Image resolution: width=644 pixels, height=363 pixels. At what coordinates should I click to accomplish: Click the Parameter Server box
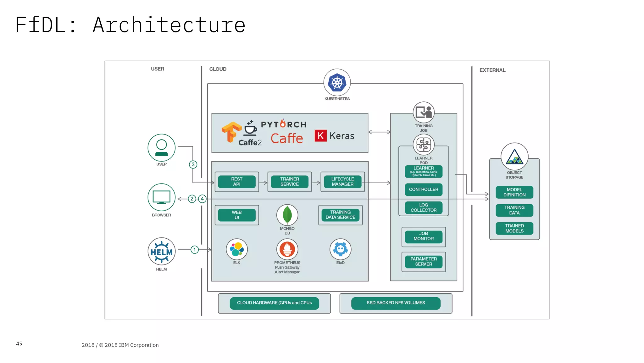pos(424,262)
